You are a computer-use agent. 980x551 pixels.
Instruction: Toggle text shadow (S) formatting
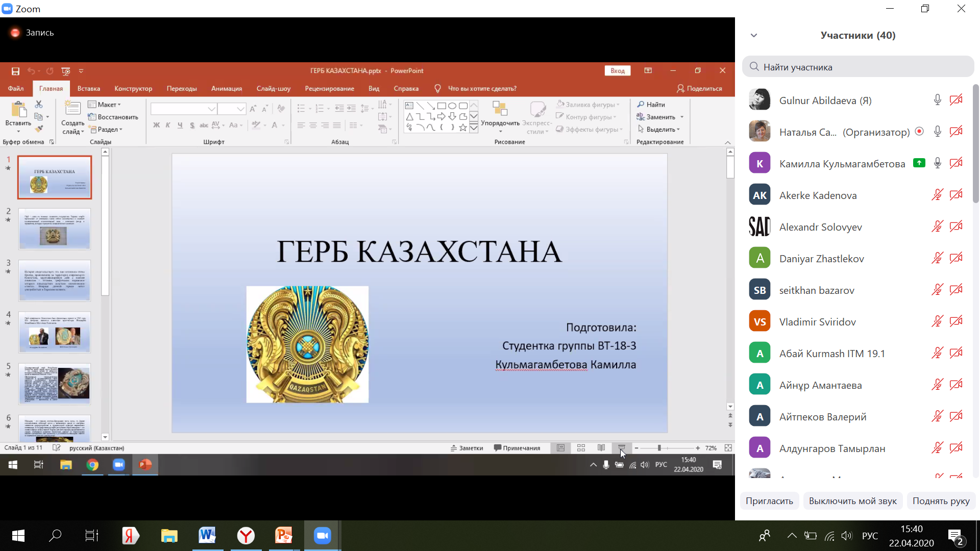tap(192, 125)
